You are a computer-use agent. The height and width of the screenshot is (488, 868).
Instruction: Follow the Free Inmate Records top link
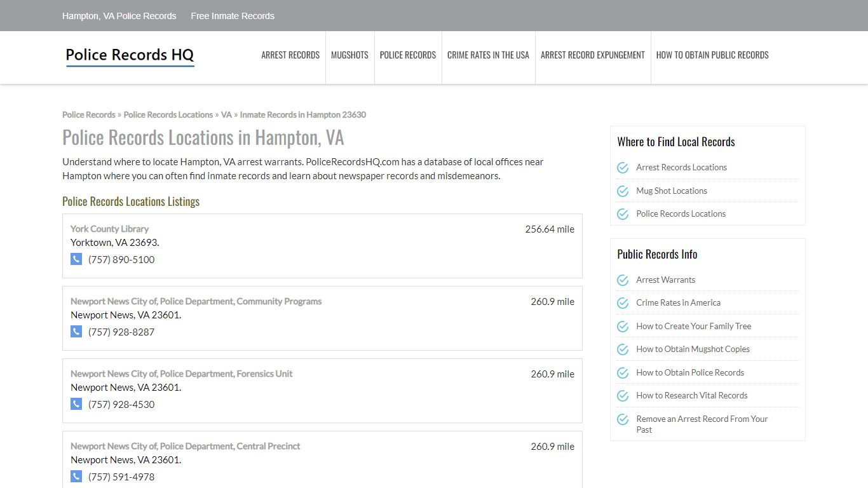point(233,16)
